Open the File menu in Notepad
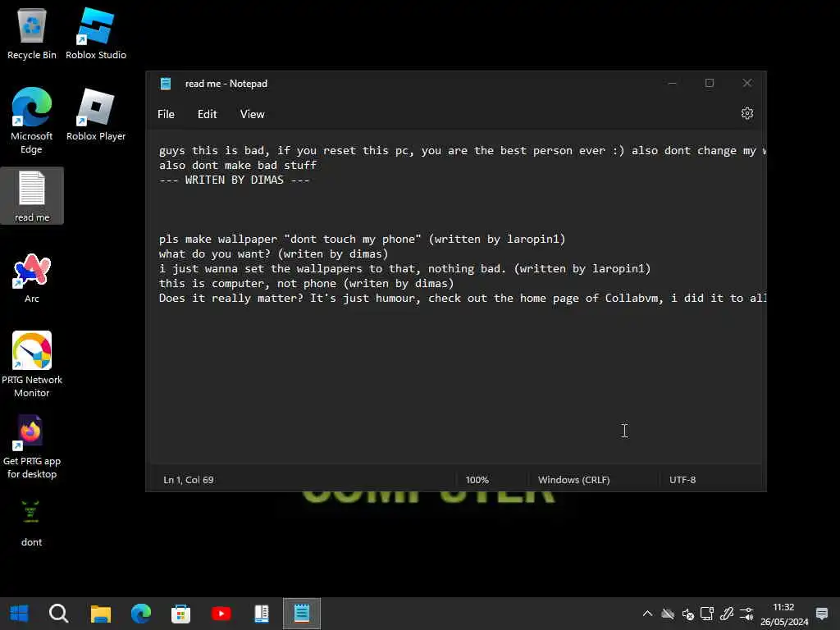Image resolution: width=840 pixels, height=630 pixels. coord(166,114)
